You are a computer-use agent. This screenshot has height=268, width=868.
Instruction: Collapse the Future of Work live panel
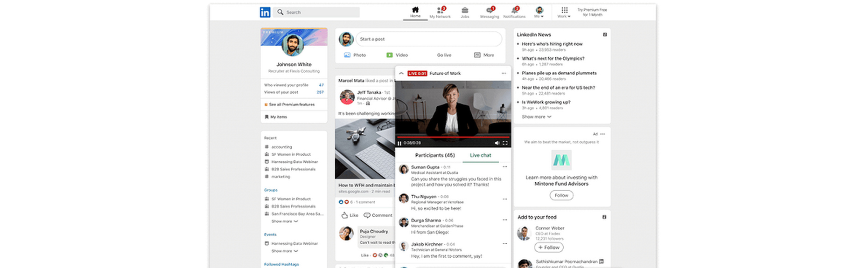401,73
